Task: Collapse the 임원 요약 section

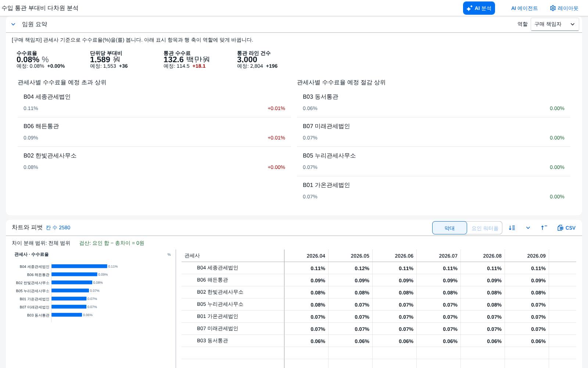Action: click(x=13, y=24)
